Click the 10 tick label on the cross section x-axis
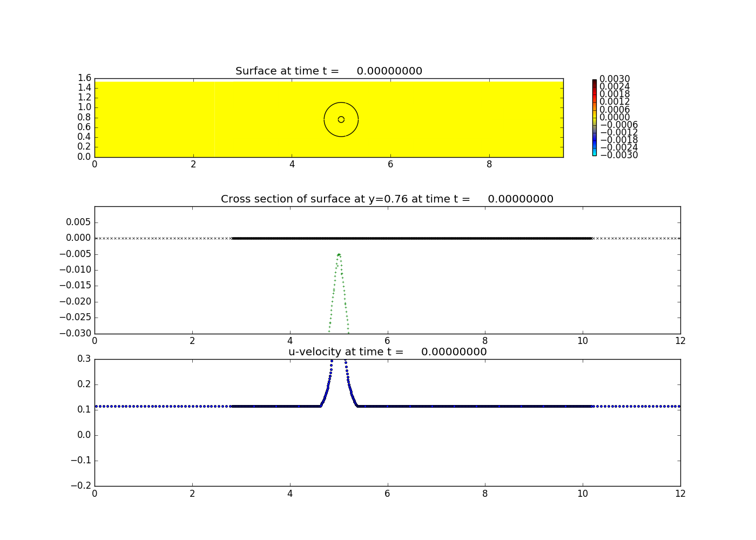 pos(583,341)
